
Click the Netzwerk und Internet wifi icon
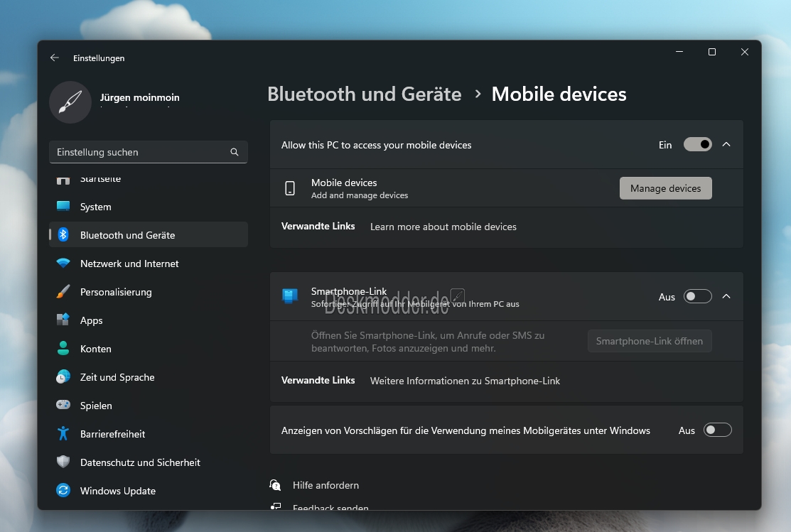[63, 264]
